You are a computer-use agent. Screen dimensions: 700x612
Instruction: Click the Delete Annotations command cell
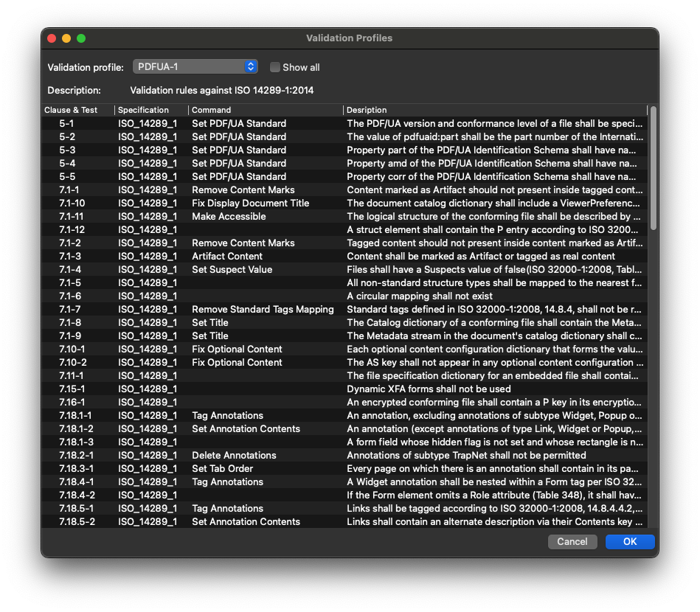pyautogui.click(x=234, y=456)
